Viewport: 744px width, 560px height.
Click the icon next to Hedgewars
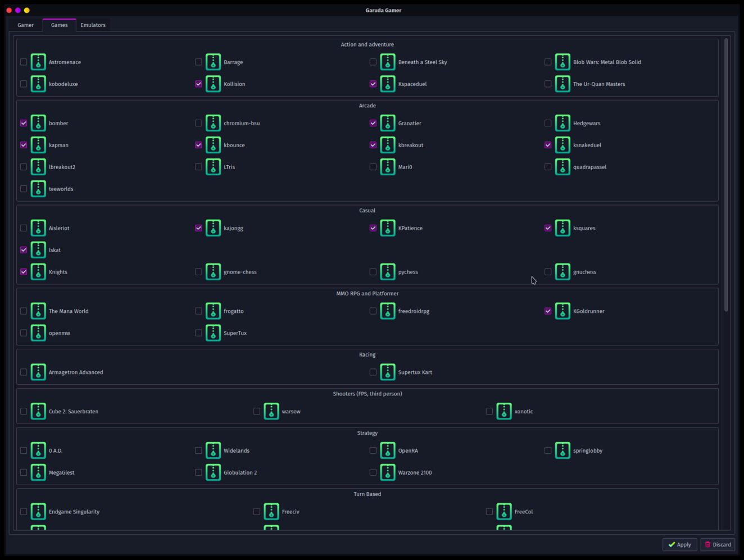click(x=562, y=123)
